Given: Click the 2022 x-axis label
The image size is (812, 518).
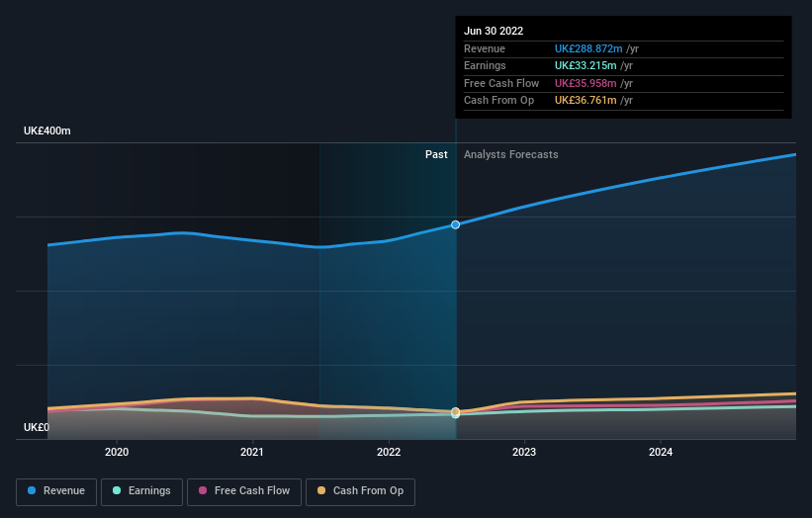Looking at the screenshot, I should pos(389,452).
